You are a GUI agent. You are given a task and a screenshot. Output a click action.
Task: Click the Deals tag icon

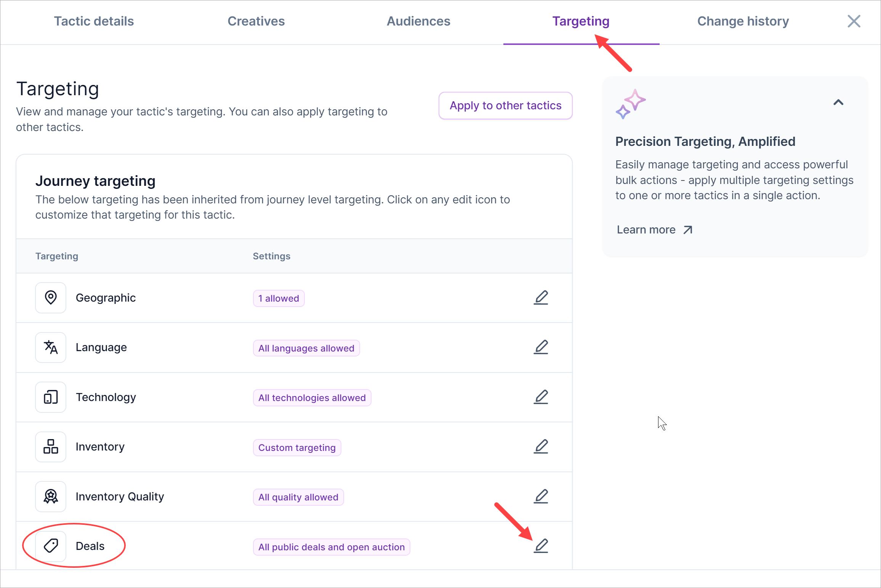click(x=51, y=546)
